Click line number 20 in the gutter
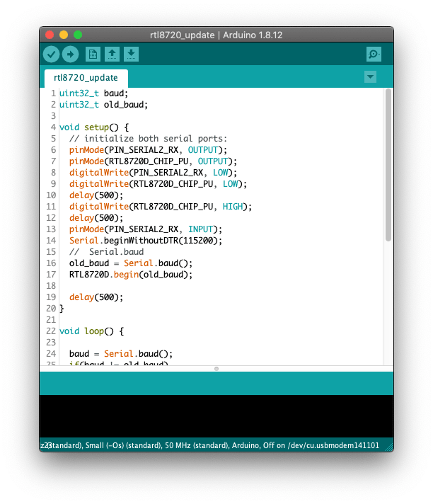 51,309
